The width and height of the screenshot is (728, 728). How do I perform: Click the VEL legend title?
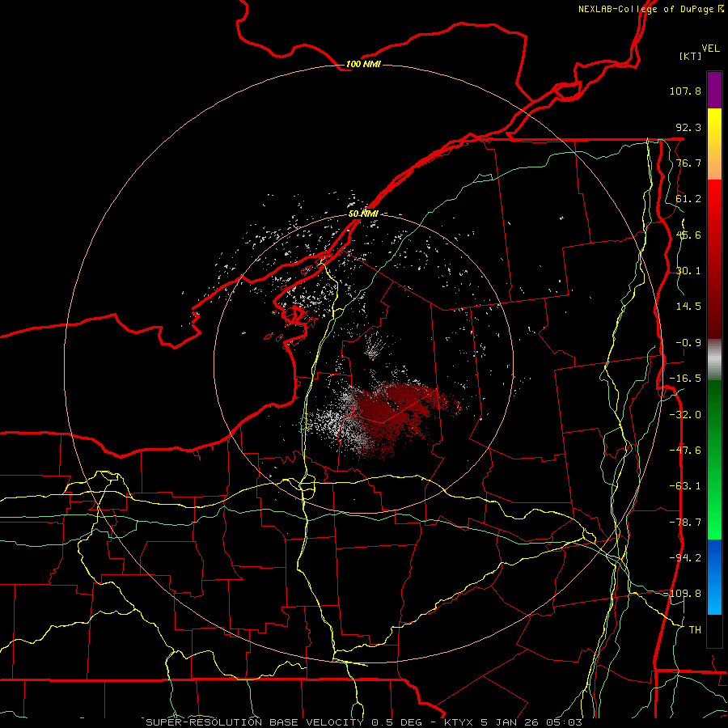click(x=710, y=48)
